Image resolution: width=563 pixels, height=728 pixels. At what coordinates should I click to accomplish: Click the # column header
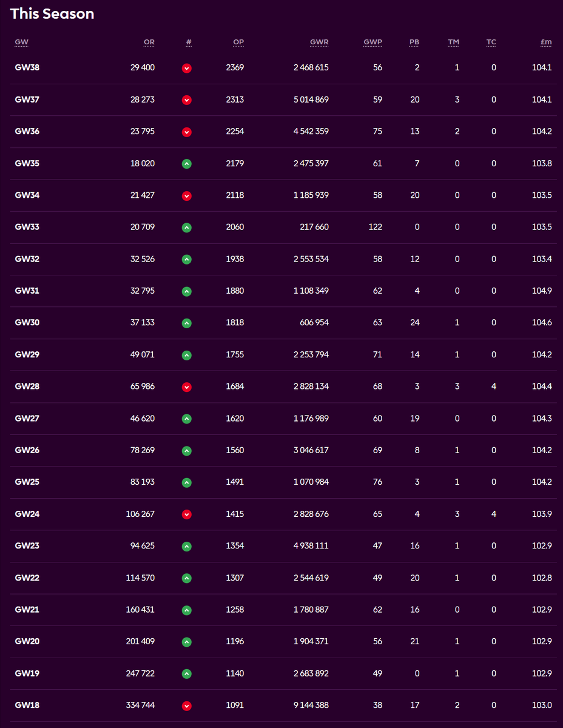click(189, 42)
